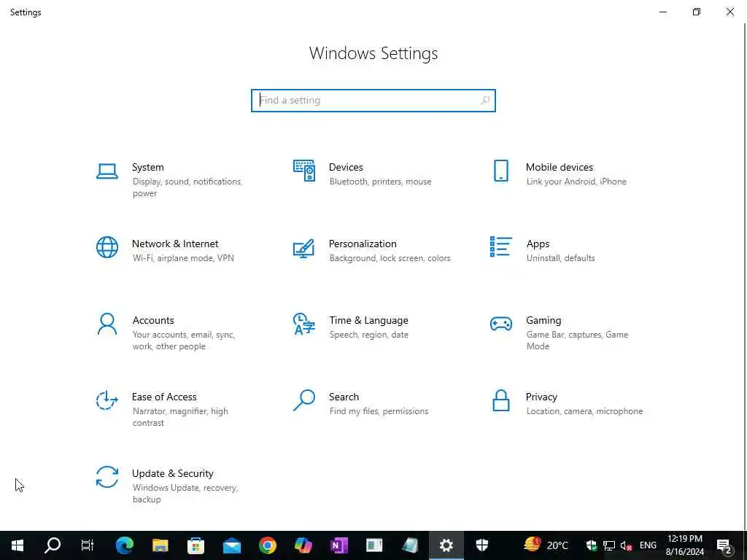747x560 pixels.
Task: Launch Microsoft Edge from the taskbar
Action: click(x=124, y=545)
